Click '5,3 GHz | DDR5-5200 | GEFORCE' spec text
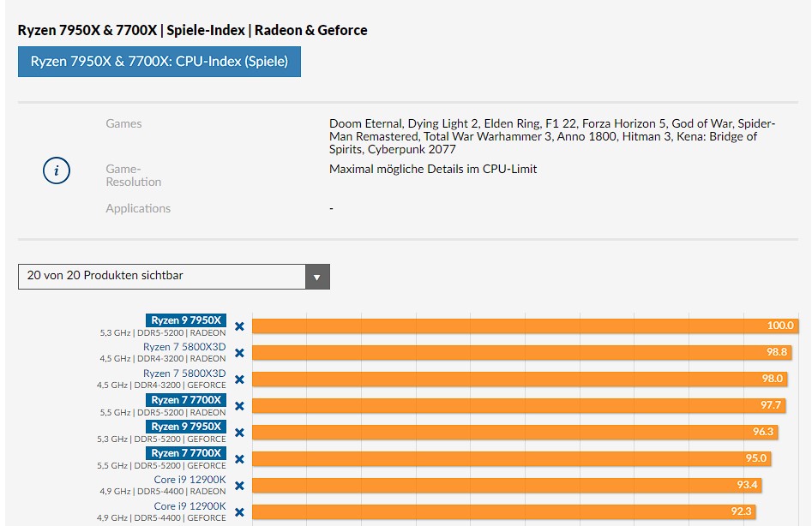Image resolution: width=812 pixels, height=526 pixels. coord(161,439)
